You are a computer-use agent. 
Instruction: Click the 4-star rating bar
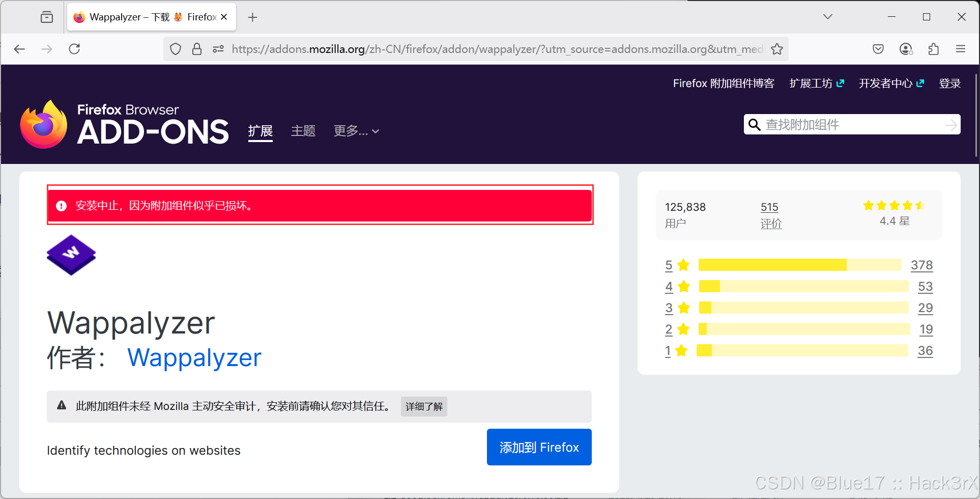click(x=803, y=286)
